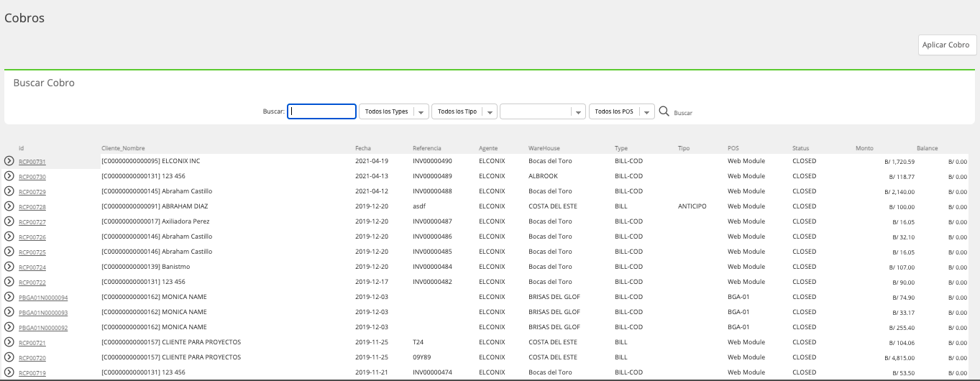Click reference cell 09Y89
980x381 pixels.
[423, 357]
